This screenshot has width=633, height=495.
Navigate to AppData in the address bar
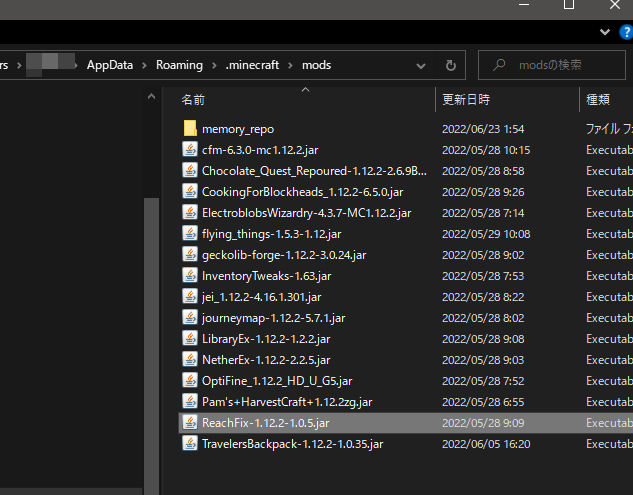[110, 65]
